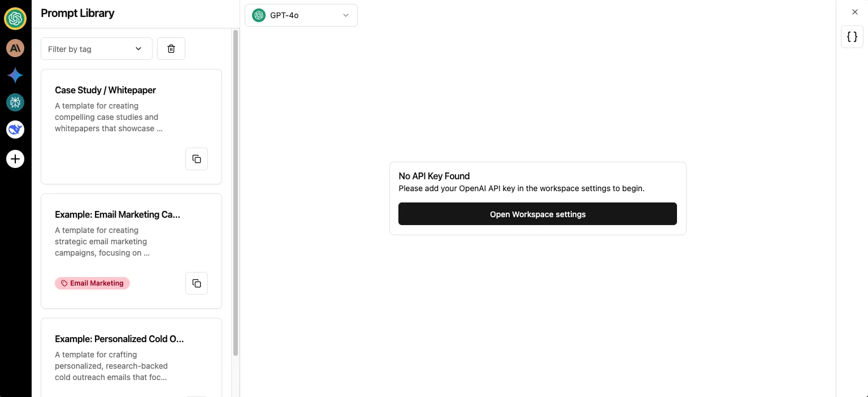Open the model dropdown chevron arrow

coord(345,15)
